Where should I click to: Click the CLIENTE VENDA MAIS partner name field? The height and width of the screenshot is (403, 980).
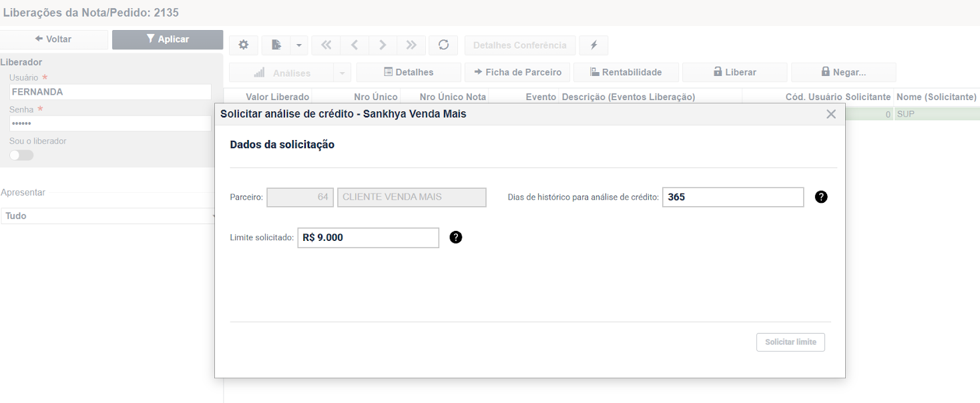[412, 197]
